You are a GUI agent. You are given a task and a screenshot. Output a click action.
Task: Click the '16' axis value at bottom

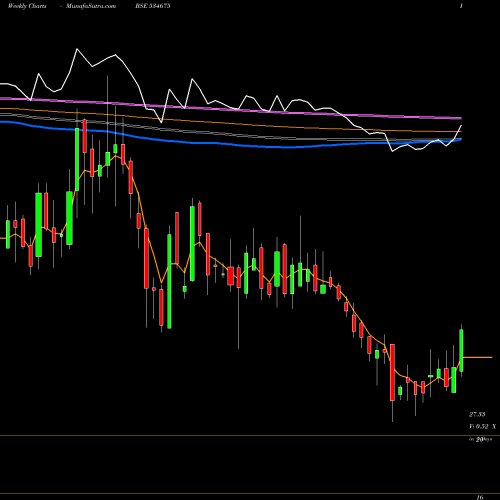(480, 497)
